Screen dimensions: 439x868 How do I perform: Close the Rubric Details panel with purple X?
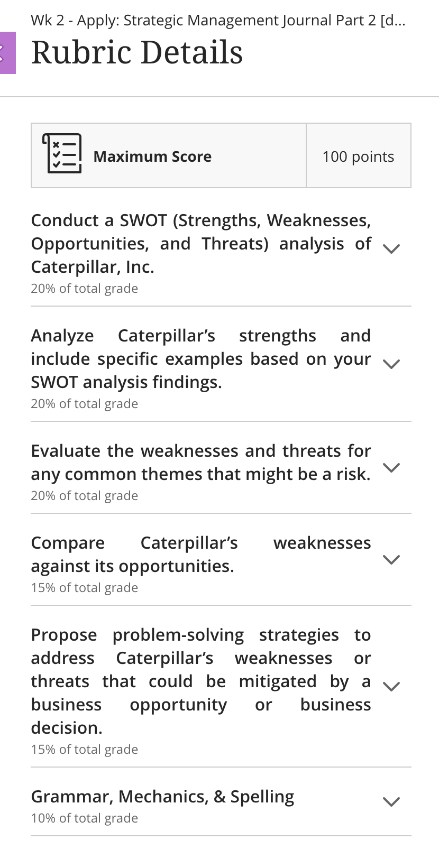[x=7, y=52]
